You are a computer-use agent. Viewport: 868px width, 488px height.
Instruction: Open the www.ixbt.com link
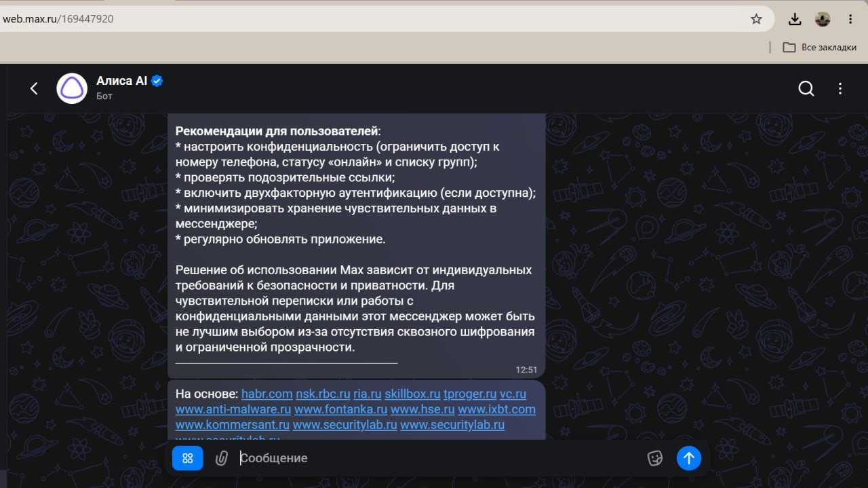tap(496, 409)
